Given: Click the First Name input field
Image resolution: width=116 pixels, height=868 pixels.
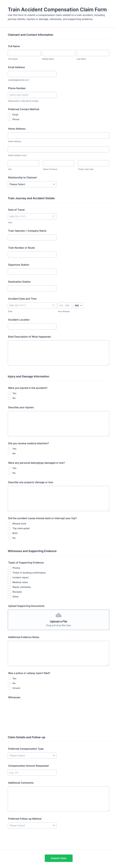Looking at the screenshot, I should 24,53.
